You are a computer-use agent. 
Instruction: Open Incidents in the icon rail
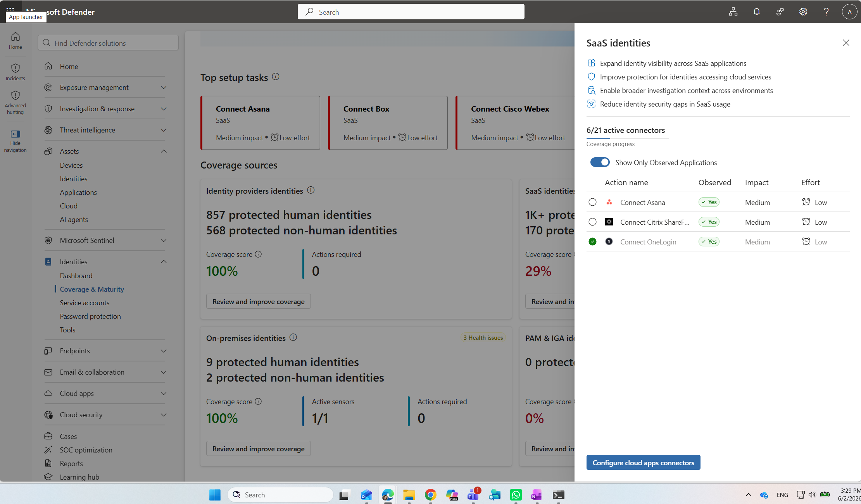(x=16, y=72)
